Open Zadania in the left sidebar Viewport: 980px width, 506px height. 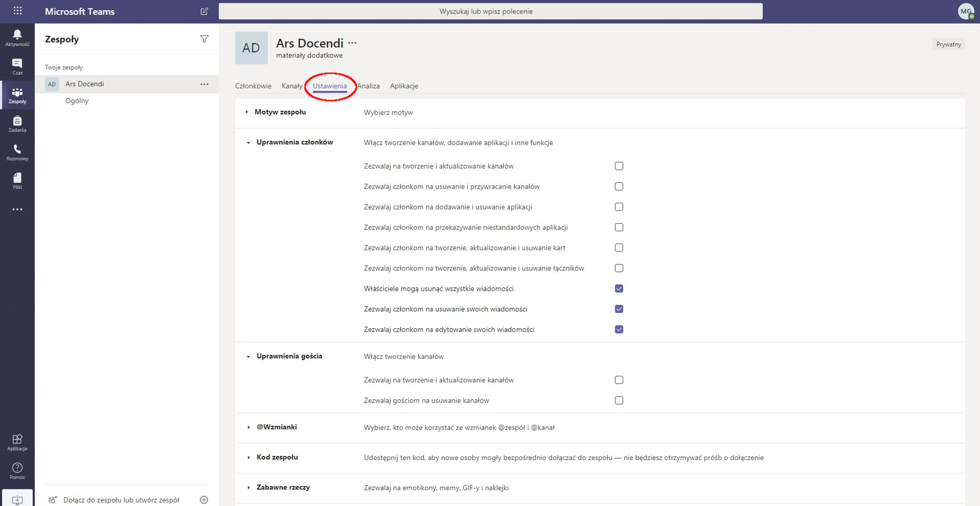(x=17, y=124)
